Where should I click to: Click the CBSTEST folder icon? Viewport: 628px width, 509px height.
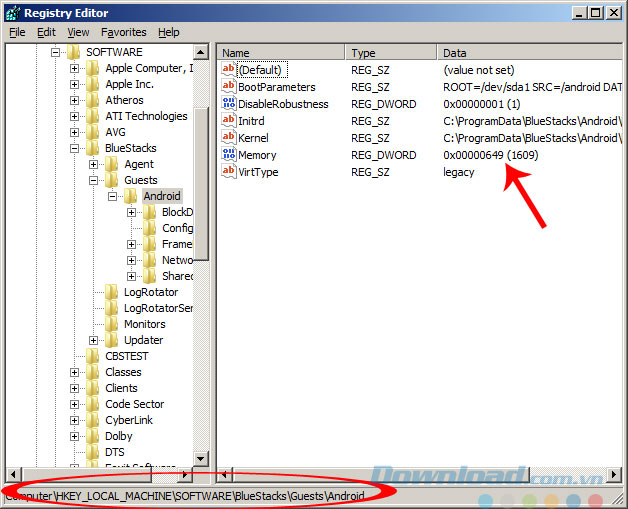point(93,356)
